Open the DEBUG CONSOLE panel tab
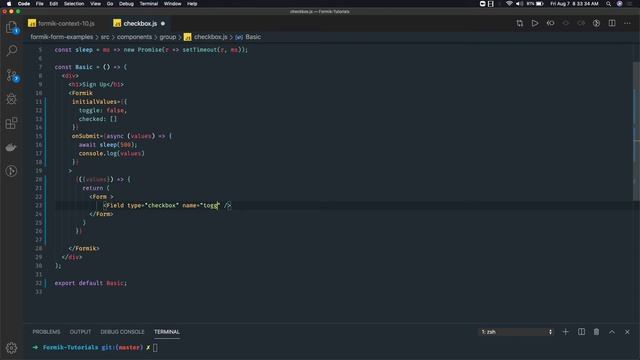 [x=122, y=332]
